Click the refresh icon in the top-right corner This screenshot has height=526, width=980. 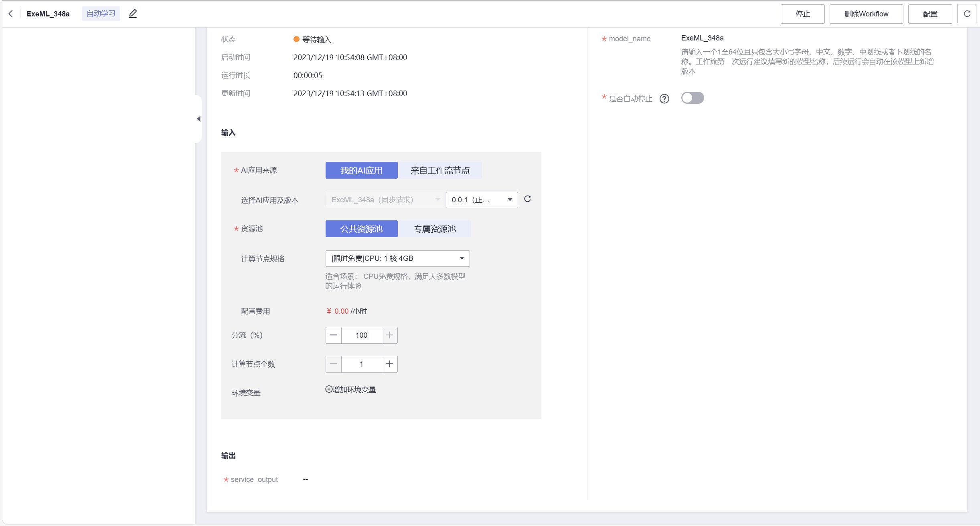point(967,13)
